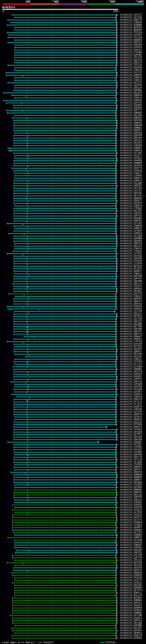146x644 pixels.
Task: Open hit UniRef100_C6SY02
Action: click(131, 15)
